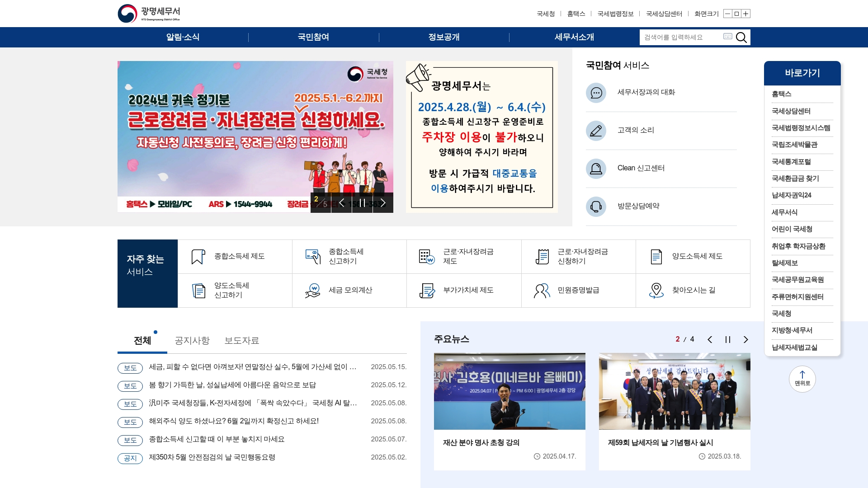
Task: Open 국세법령정보 link in top bar
Action: [x=615, y=14]
